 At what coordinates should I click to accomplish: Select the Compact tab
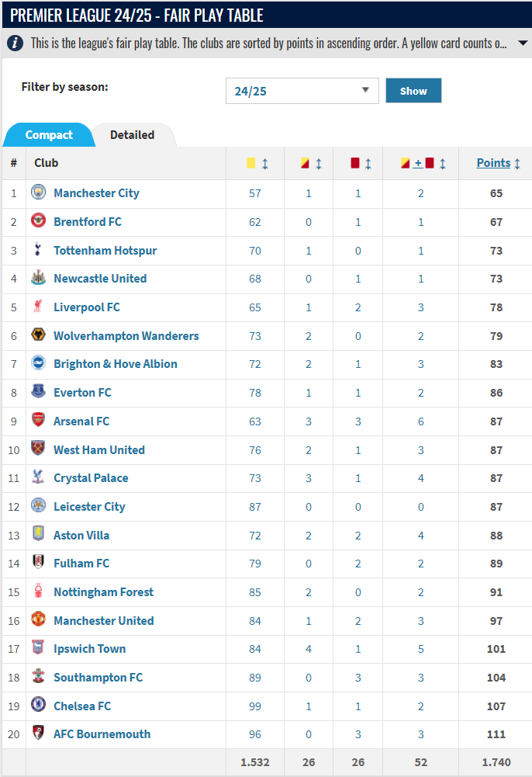(49, 135)
